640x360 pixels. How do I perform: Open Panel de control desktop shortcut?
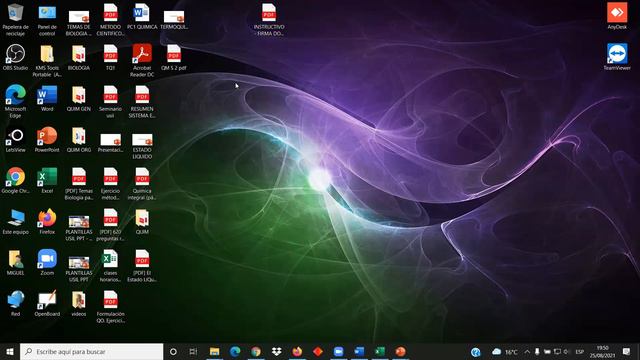(x=47, y=19)
